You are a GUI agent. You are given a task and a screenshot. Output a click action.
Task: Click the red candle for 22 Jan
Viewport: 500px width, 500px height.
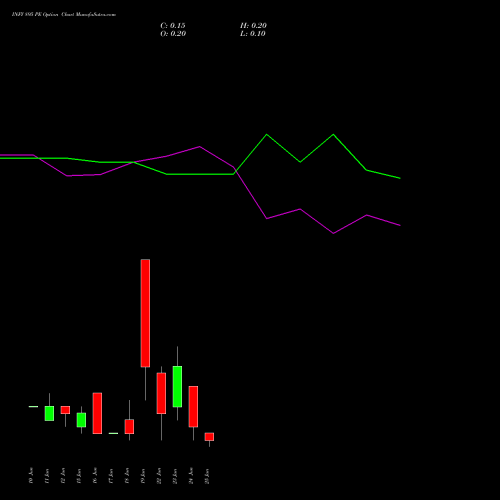click(161, 393)
